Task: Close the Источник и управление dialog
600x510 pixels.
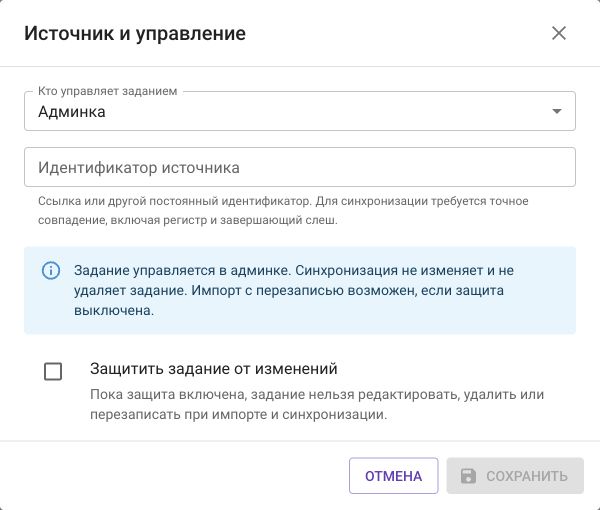Action: (559, 33)
